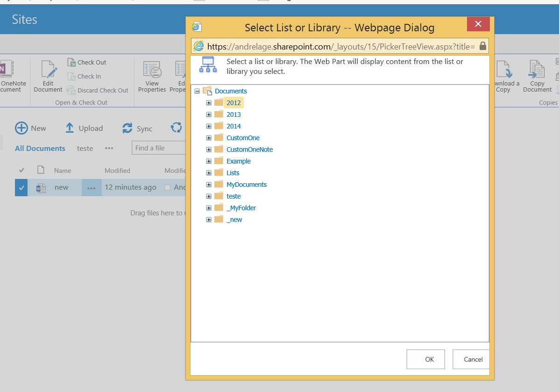This screenshot has width=559, height=392.
Task: Click the Sync icon
Action: [x=127, y=127]
